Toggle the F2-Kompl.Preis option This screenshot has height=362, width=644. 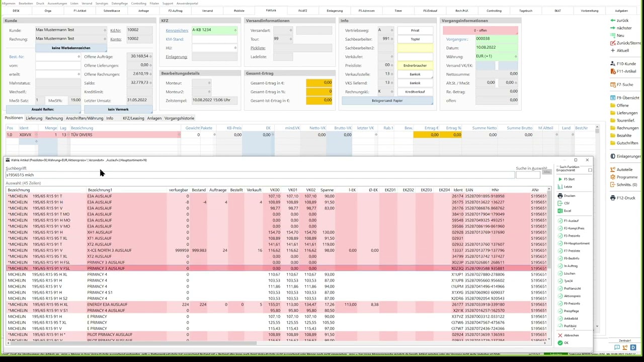click(560, 228)
